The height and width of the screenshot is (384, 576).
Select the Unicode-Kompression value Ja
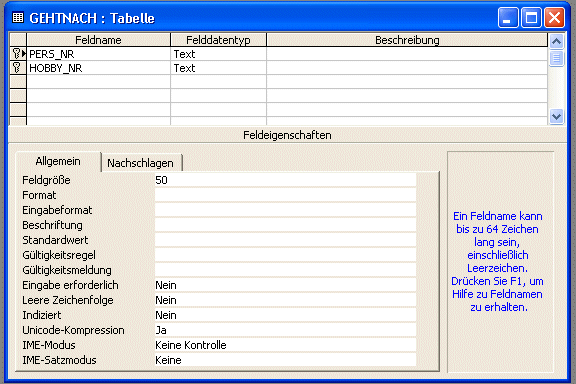point(285,330)
